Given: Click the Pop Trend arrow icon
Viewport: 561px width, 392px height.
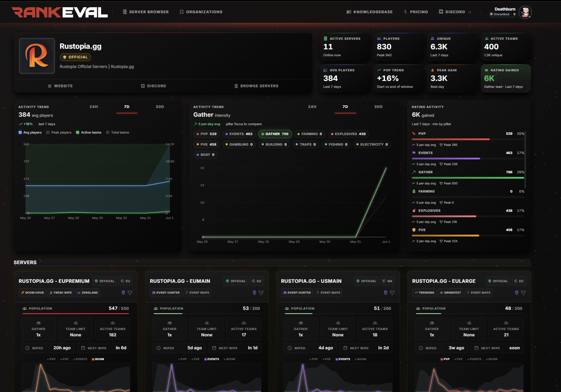Looking at the screenshot, I should click(x=379, y=70).
